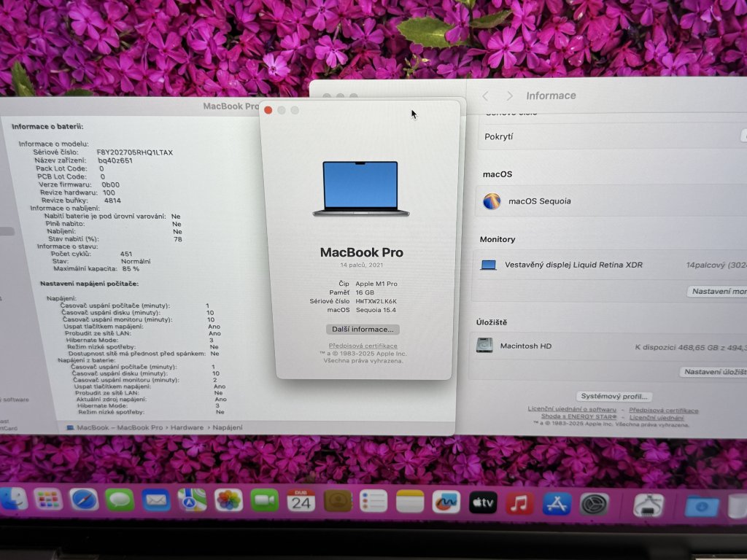Click the Macintosh HD disk icon

click(x=484, y=345)
